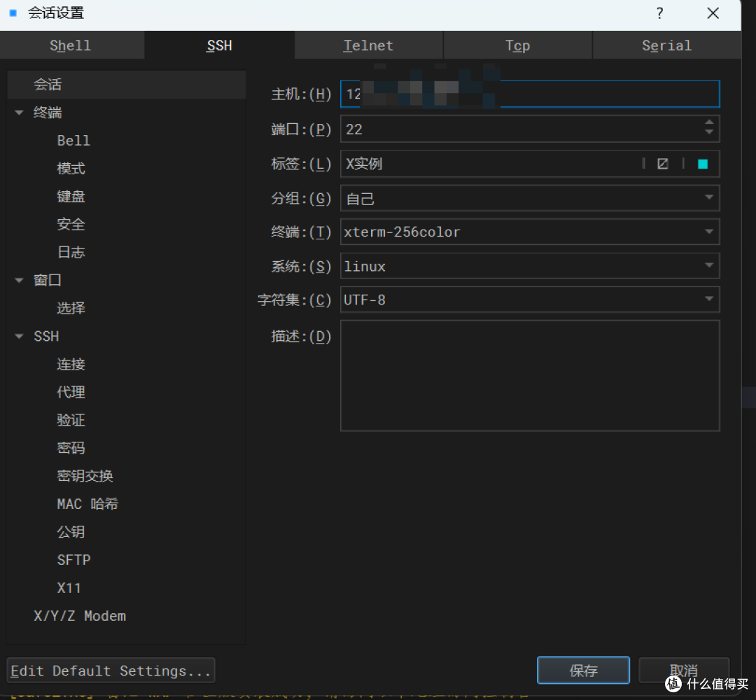Screen dimensions: 756x700
Task: Click the help question mark button
Action: point(659,13)
